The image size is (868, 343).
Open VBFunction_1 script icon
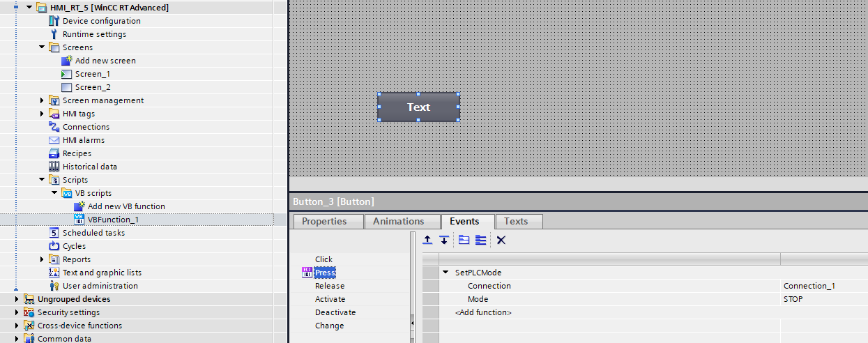coord(79,220)
